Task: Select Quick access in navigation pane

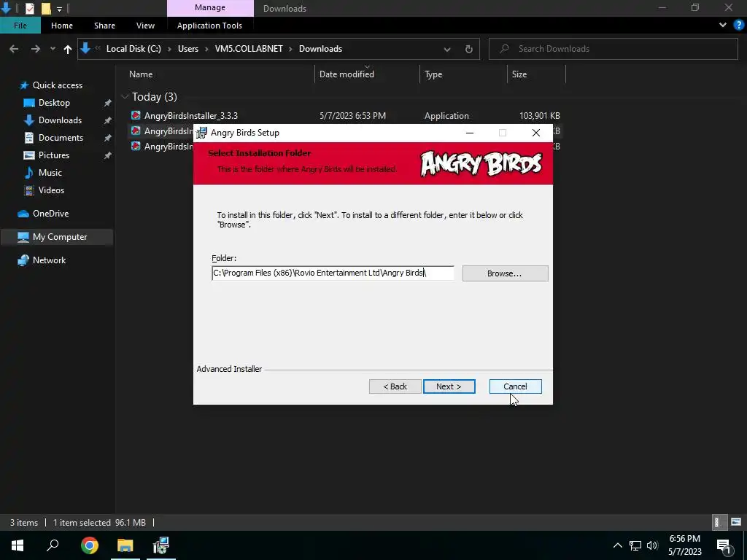Action: 57,85
